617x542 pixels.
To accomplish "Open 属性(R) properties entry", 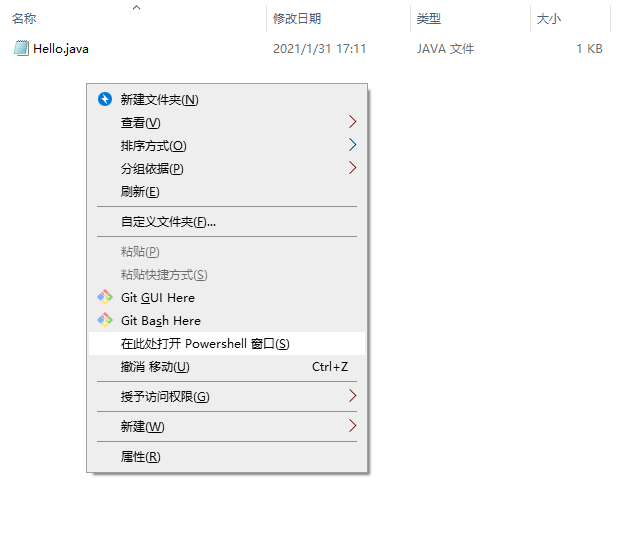I will click(227, 457).
